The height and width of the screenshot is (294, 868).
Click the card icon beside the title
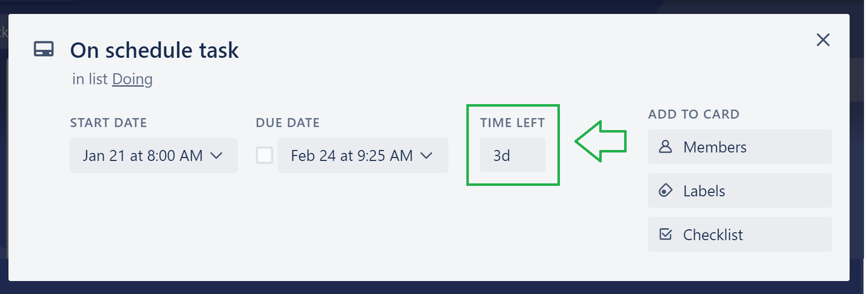[x=44, y=49]
